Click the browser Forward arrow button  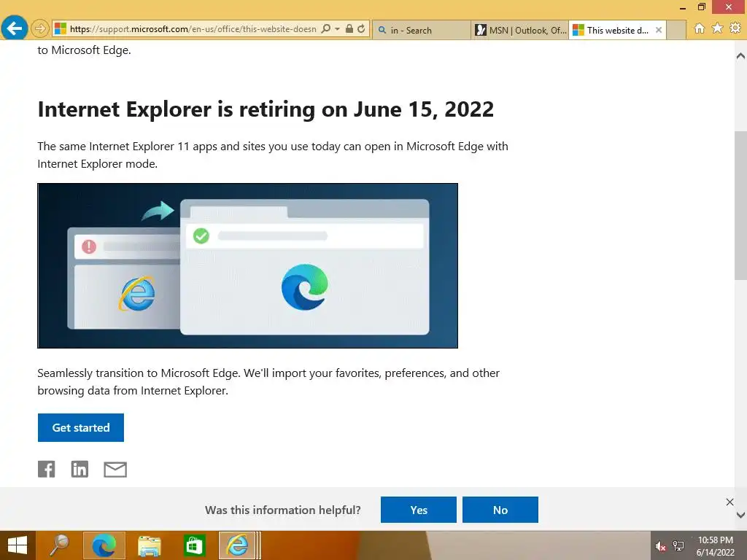click(x=40, y=29)
